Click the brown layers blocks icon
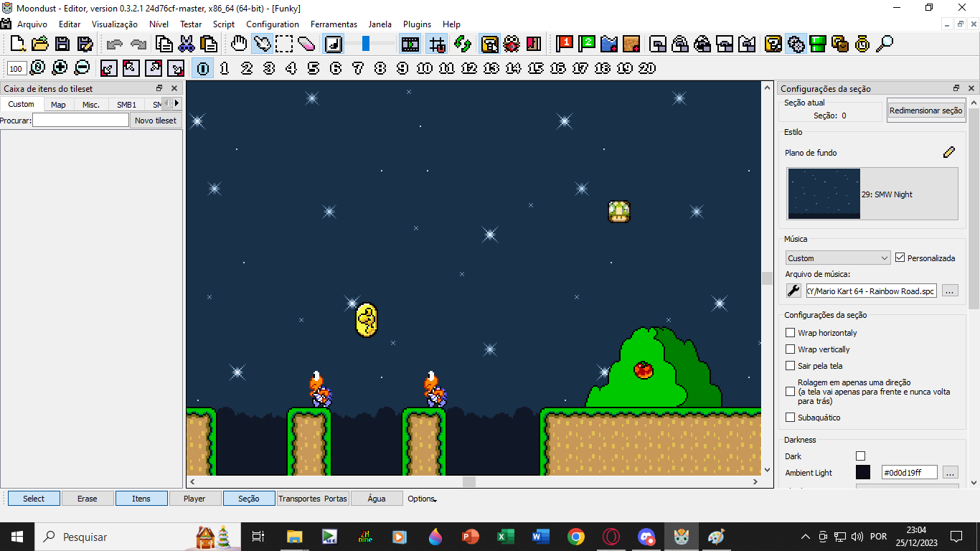 (x=839, y=44)
